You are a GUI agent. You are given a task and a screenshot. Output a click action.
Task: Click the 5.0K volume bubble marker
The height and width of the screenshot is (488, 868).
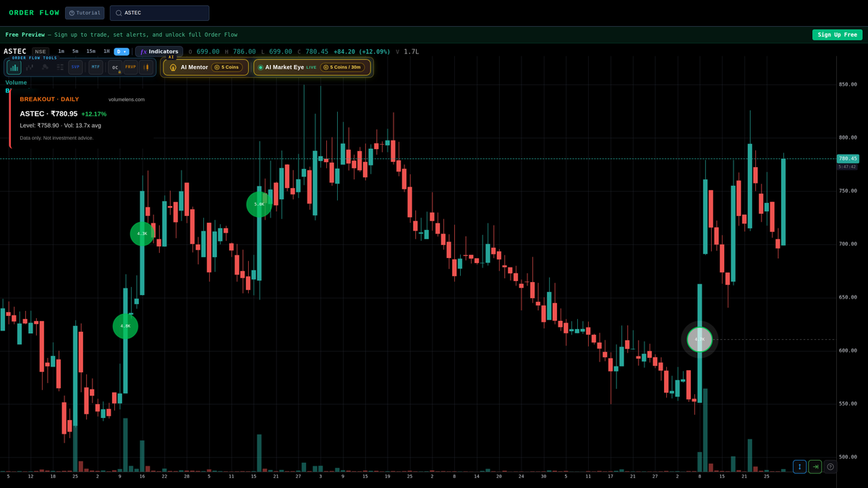tap(259, 204)
